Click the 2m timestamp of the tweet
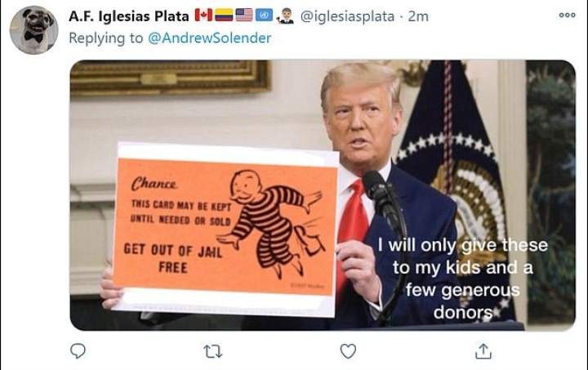Screen dimensions: 588x370 (x=418, y=16)
